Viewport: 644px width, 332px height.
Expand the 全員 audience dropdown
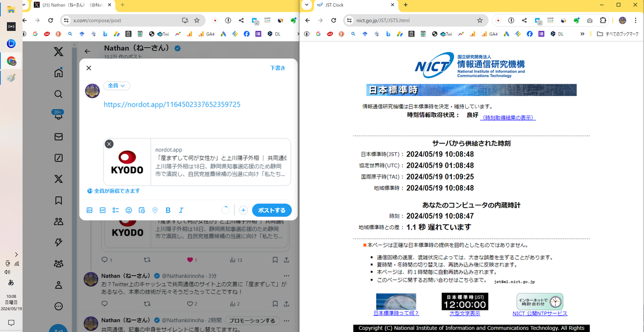click(116, 86)
